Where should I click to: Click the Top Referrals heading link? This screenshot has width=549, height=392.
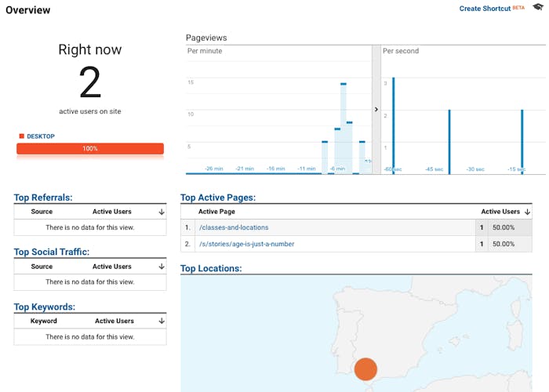pyautogui.click(x=43, y=198)
